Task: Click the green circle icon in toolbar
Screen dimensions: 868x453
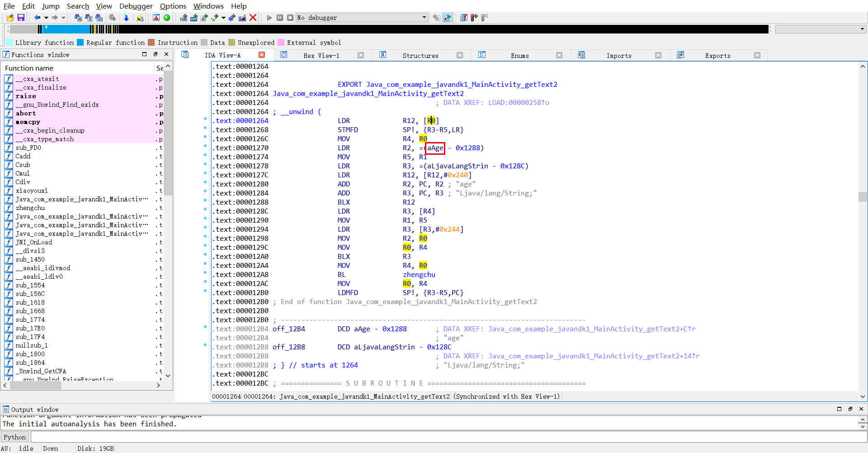Action: click(167, 18)
